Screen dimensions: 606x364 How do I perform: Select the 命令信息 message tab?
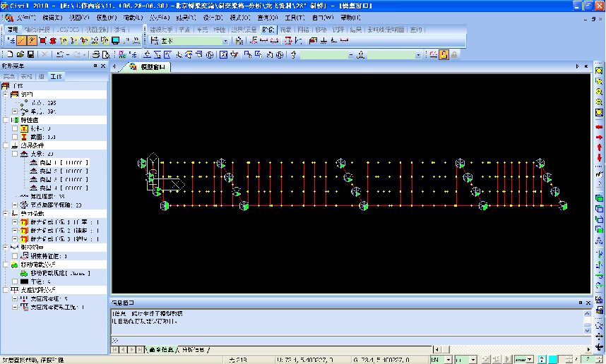pyautogui.click(x=161, y=350)
